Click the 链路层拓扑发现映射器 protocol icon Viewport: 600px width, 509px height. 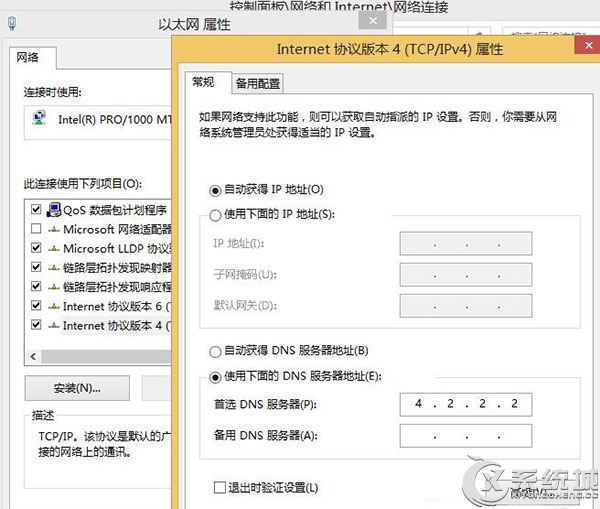(x=54, y=268)
